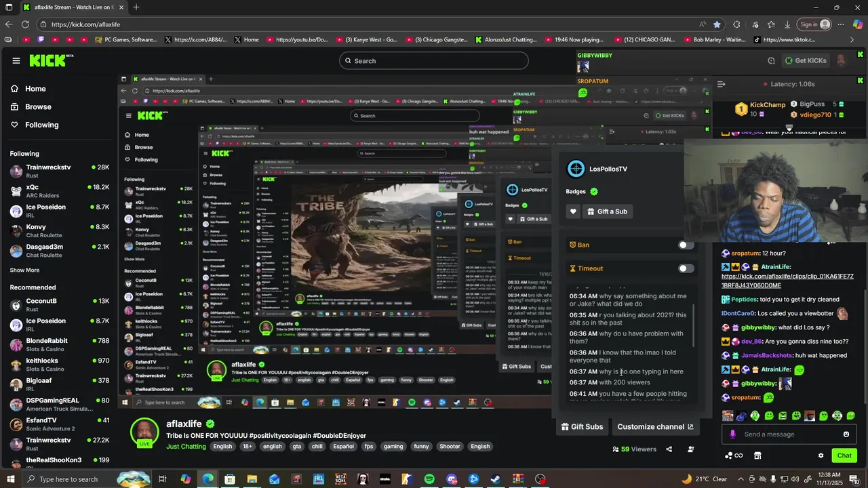The height and width of the screenshot is (488, 868).
Task: Open the emoji picker in the message box
Action: coord(846,434)
